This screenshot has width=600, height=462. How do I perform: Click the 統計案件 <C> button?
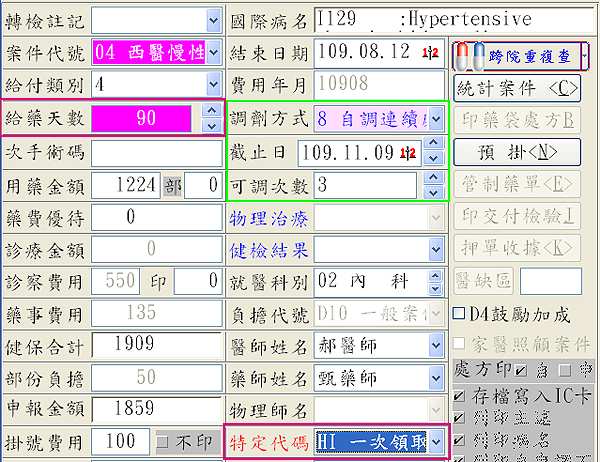coord(516,88)
